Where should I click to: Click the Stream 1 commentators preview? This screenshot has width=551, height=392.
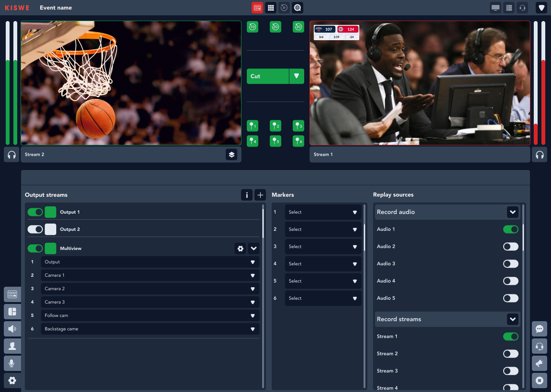(420, 83)
